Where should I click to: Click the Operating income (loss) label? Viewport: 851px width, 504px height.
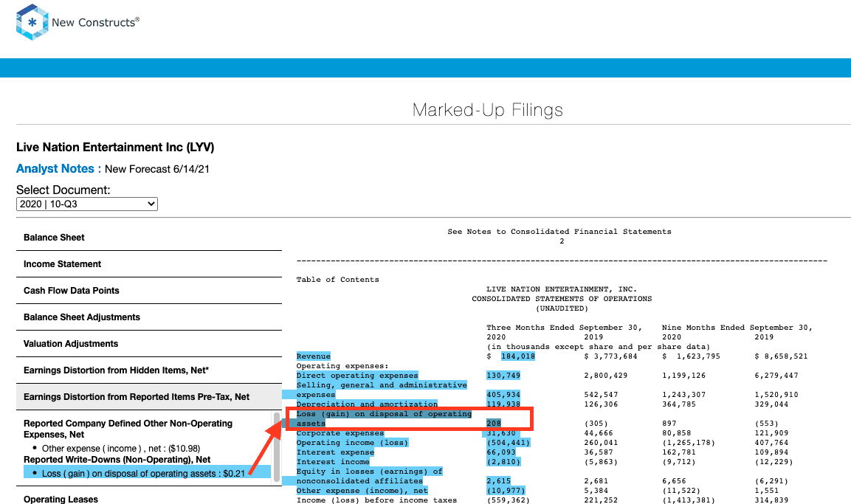tap(352, 443)
